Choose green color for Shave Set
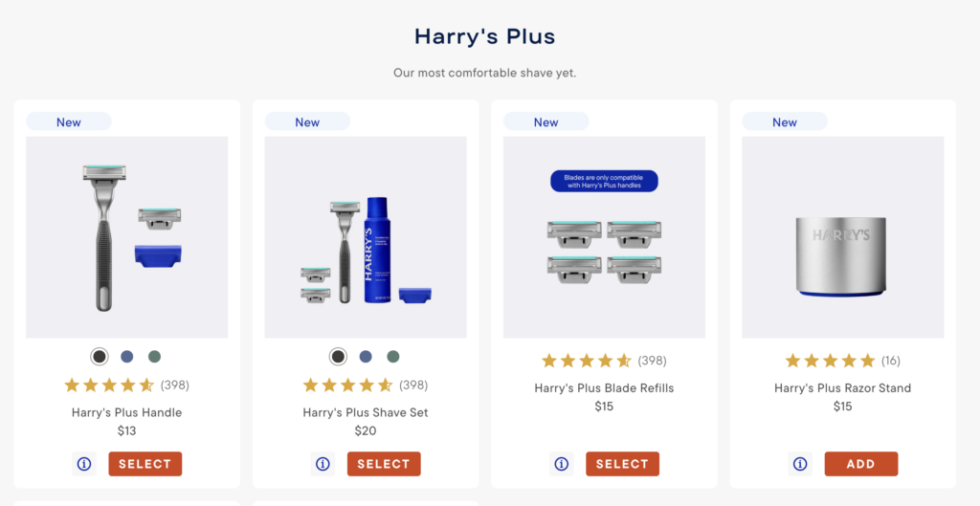This screenshot has width=980, height=506. tap(393, 357)
